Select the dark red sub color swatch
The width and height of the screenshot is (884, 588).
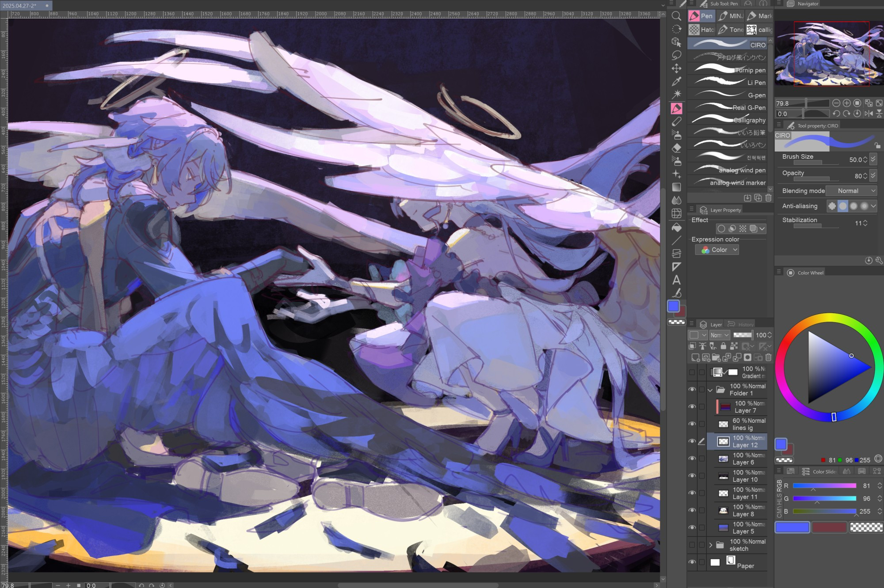coord(829,527)
